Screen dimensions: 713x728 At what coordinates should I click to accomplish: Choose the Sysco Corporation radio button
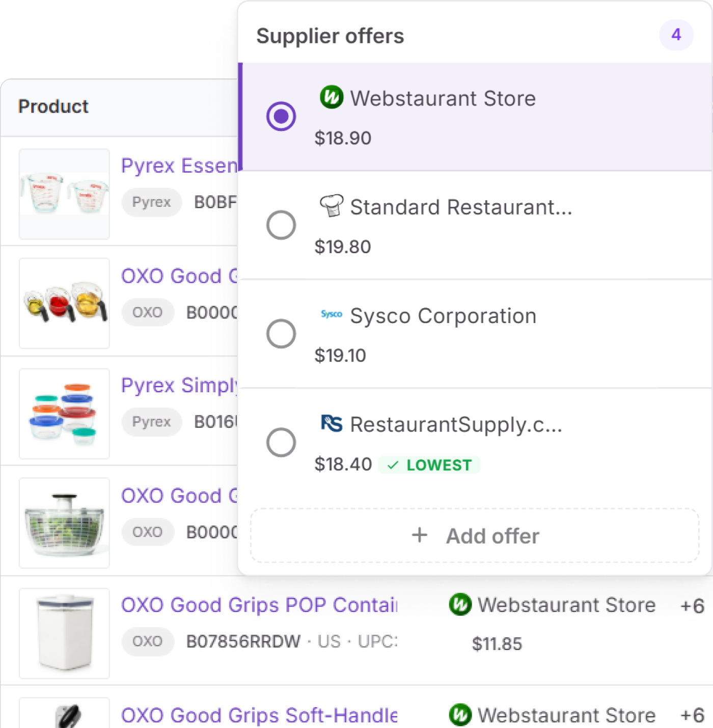pos(281,334)
